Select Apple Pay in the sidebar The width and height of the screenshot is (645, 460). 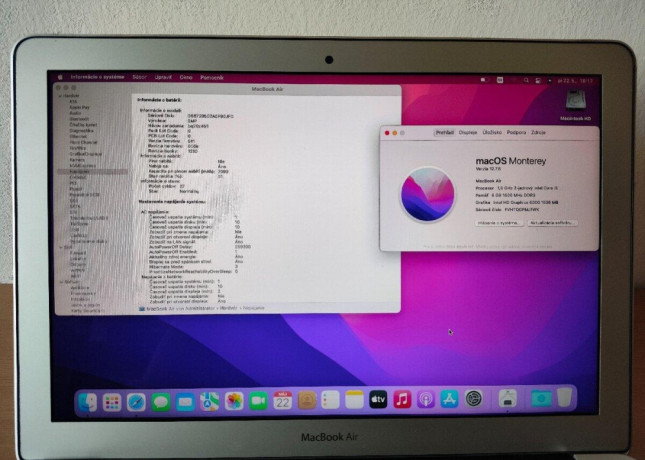click(79, 107)
